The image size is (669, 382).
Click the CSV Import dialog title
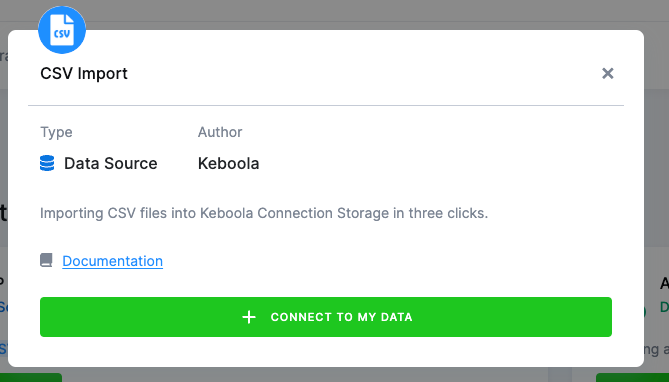[84, 73]
